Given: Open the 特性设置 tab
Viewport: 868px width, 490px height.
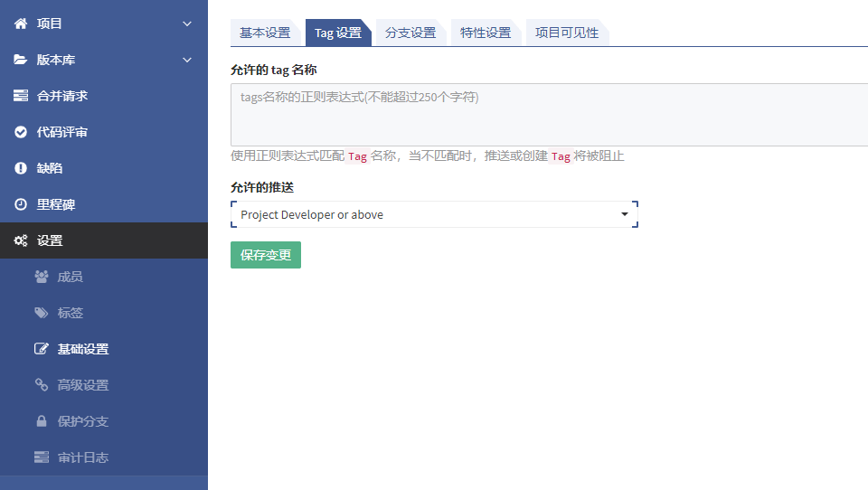Looking at the screenshot, I should [485, 33].
